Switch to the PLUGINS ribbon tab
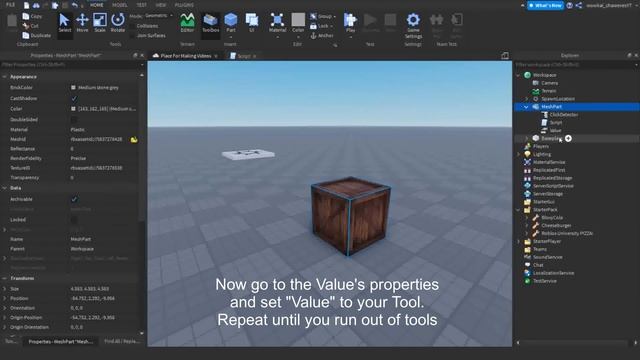The image size is (640, 360). click(x=184, y=5)
